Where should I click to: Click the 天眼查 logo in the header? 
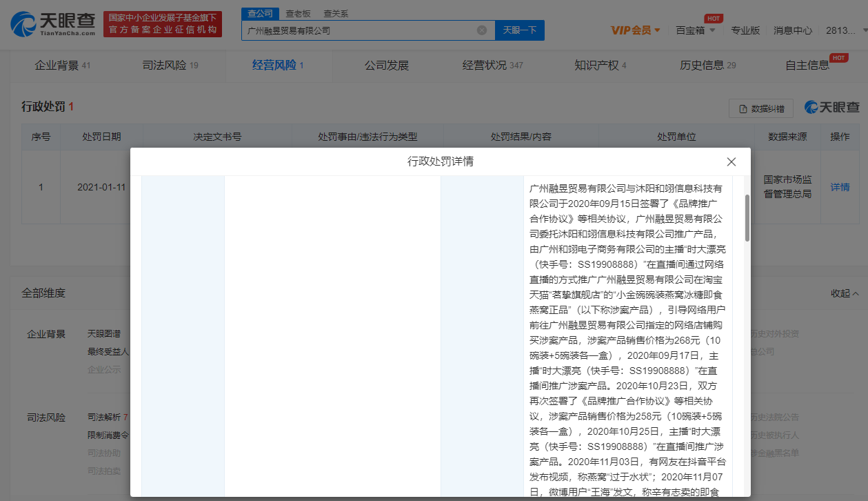coord(52,24)
